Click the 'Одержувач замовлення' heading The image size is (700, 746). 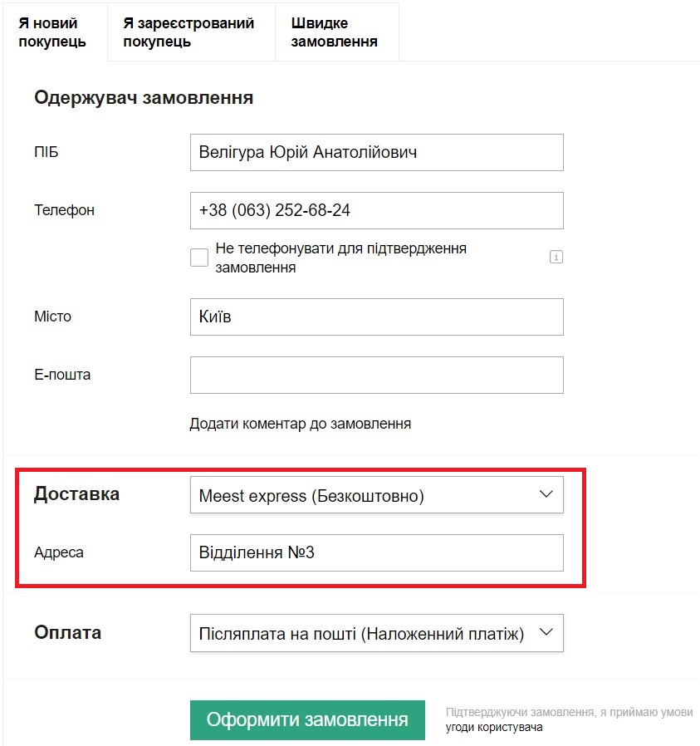coord(144,97)
